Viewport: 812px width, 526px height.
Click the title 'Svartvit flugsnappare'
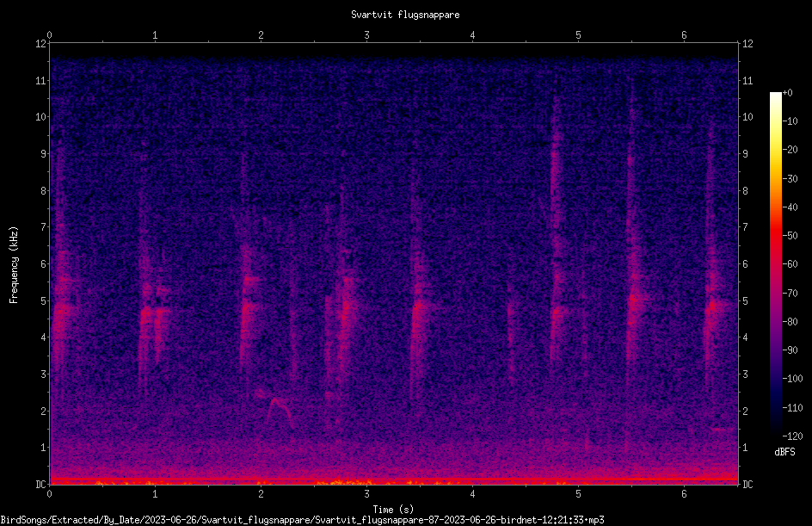tap(405, 15)
